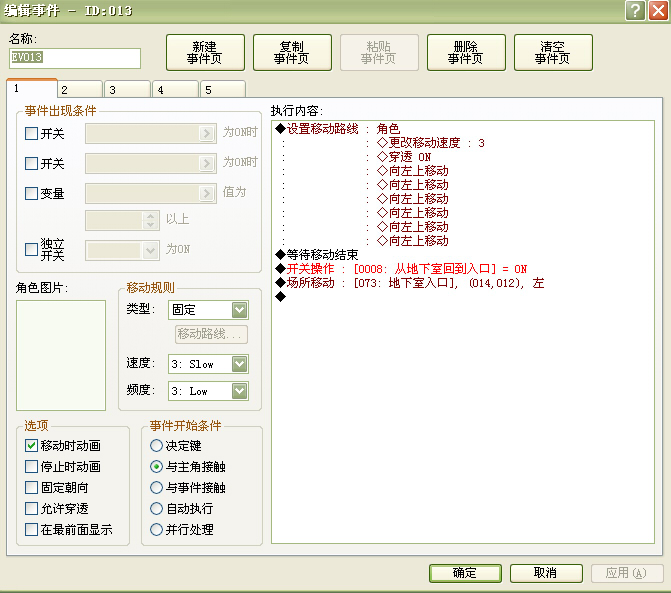
Task: Switch to event page tab 1
Action: (x=32, y=89)
